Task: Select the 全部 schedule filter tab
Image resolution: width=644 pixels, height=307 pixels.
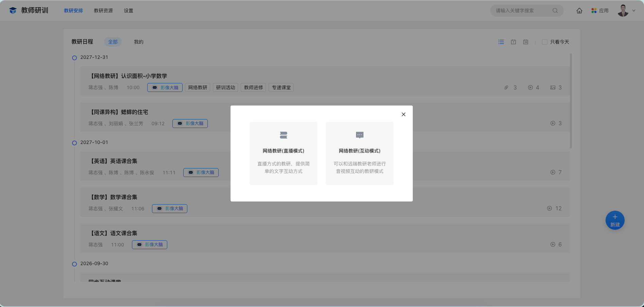Action: pos(113,42)
